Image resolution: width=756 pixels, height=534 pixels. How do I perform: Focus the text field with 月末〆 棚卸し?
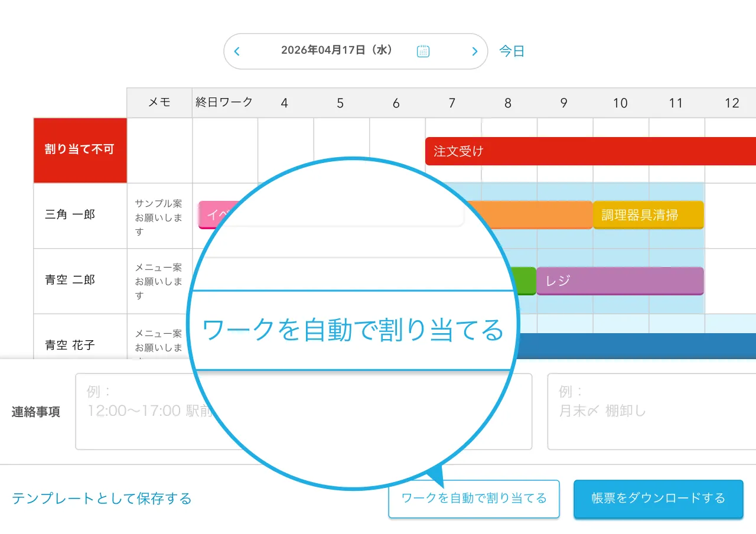[652, 412]
